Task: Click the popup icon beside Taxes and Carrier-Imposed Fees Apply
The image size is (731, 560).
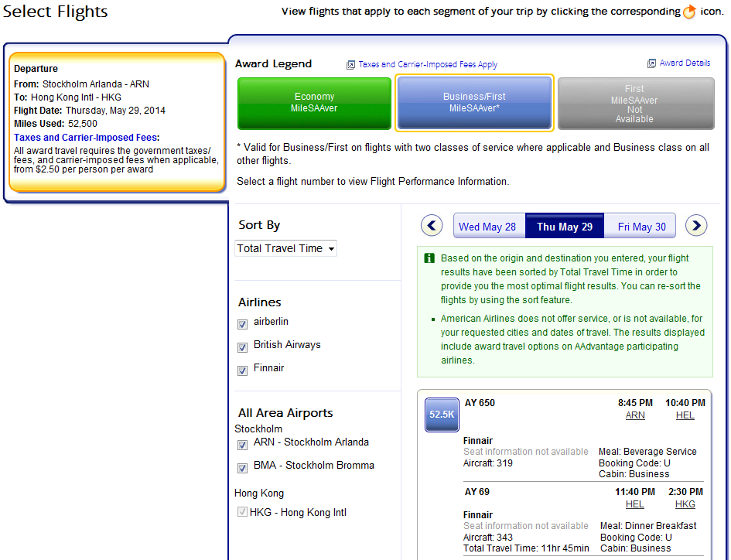Action: coord(350,65)
